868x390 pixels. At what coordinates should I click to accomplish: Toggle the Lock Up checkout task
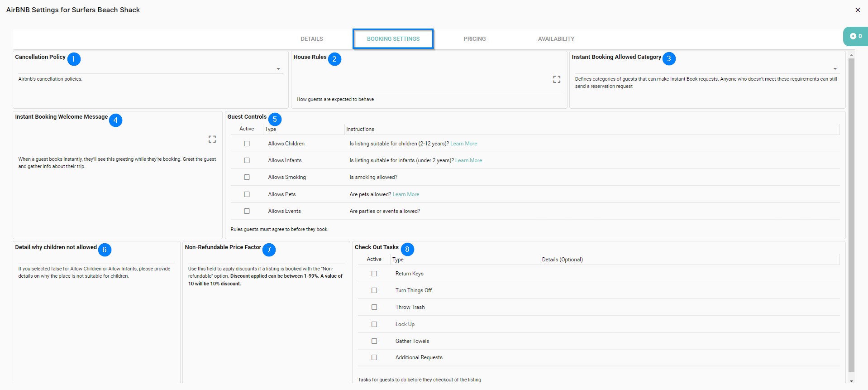click(x=374, y=324)
